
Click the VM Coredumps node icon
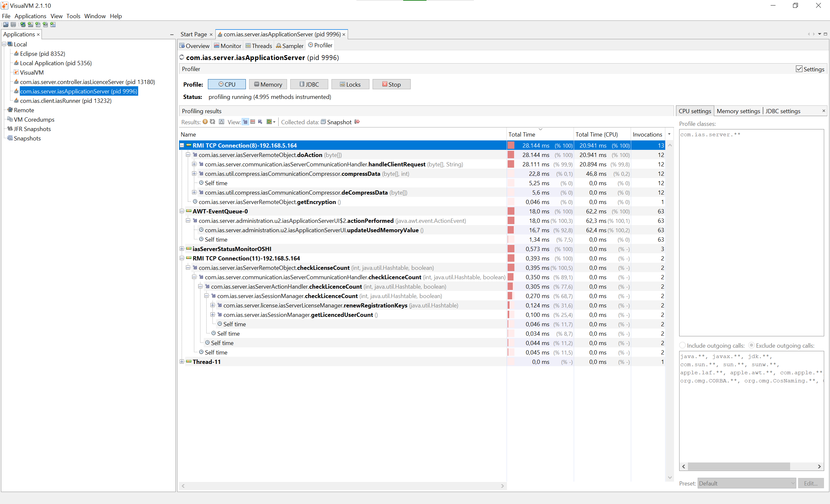(x=10, y=120)
